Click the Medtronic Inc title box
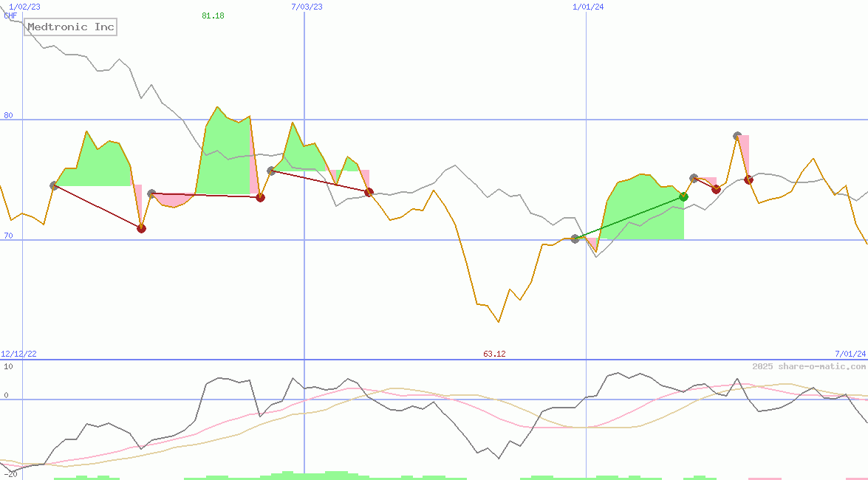The height and width of the screenshot is (480, 868). [69, 27]
